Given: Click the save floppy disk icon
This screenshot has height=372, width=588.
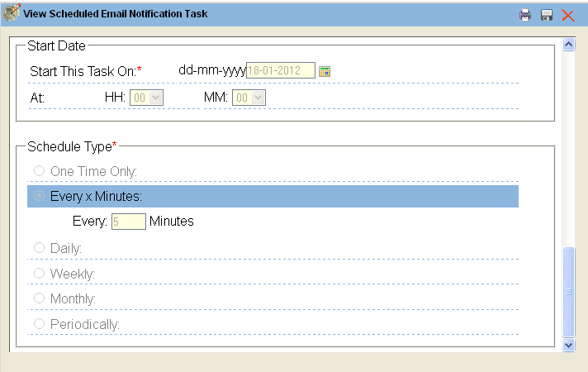Looking at the screenshot, I should [x=547, y=15].
